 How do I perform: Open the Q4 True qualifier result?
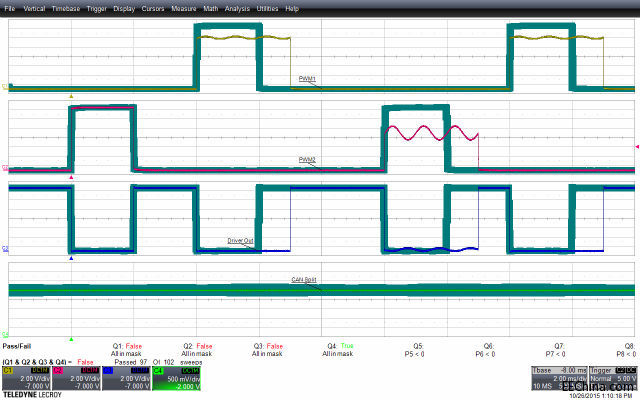click(338, 350)
